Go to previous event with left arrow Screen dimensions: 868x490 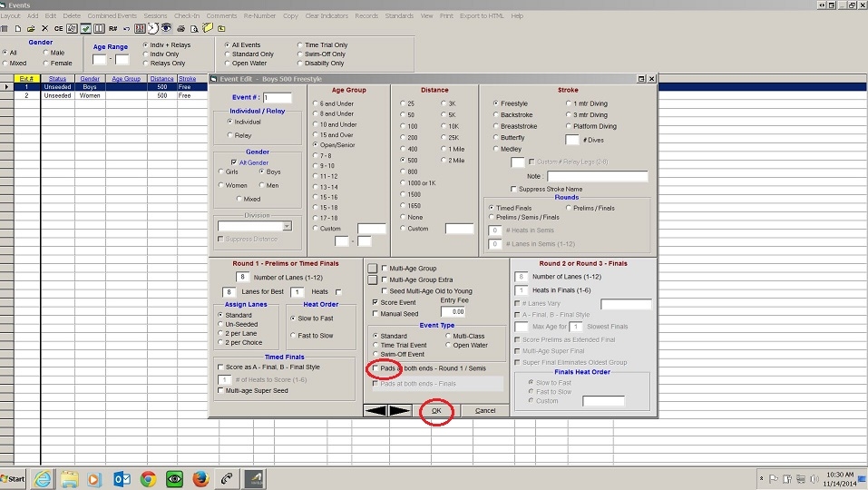coord(375,410)
